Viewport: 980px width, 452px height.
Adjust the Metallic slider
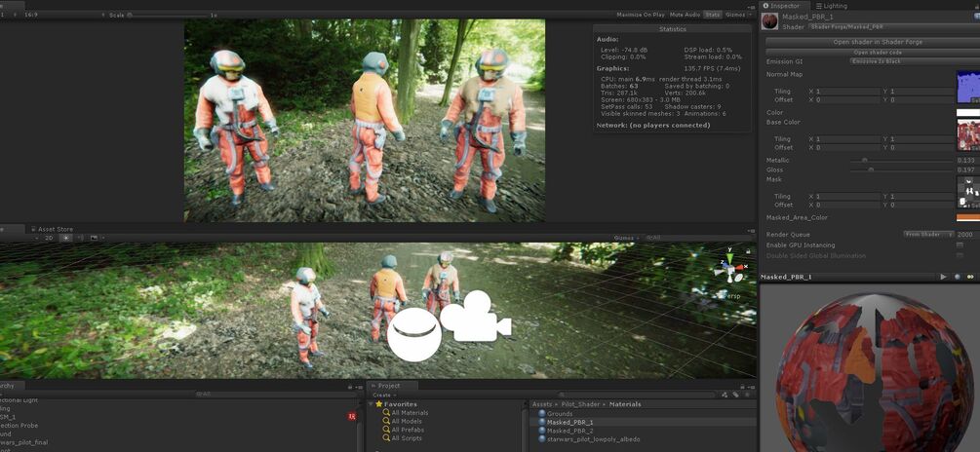[865, 161]
